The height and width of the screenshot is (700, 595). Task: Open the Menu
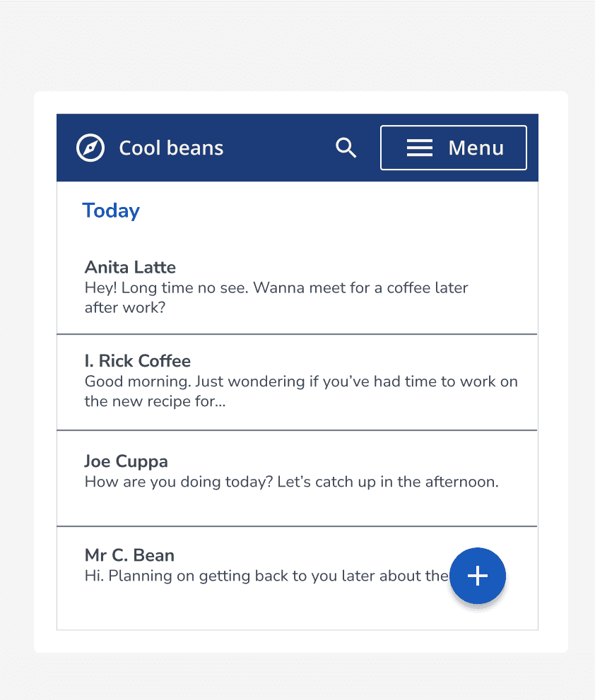pyautogui.click(x=453, y=148)
